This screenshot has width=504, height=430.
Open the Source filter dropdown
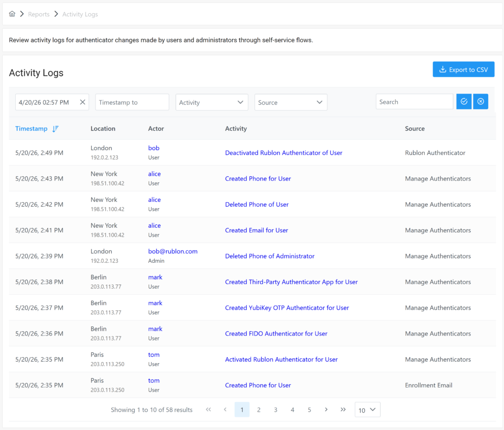click(x=291, y=102)
